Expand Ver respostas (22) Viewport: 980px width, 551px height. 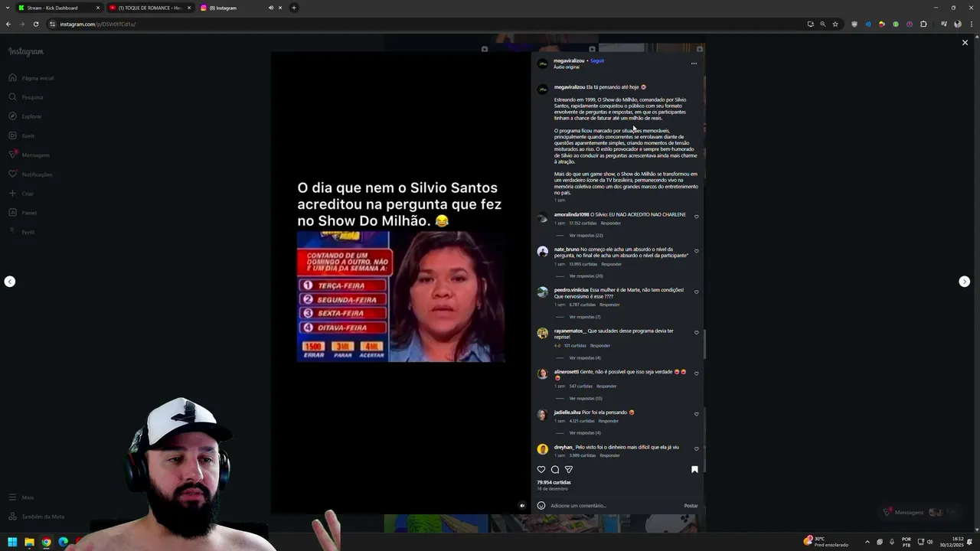[586, 235]
